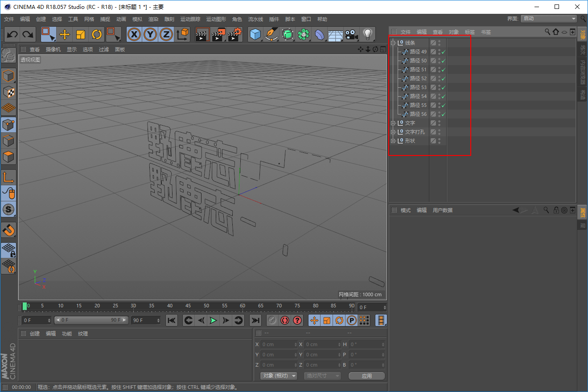Select 路径 52 in object list
The image size is (588, 392).
tap(418, 78)
